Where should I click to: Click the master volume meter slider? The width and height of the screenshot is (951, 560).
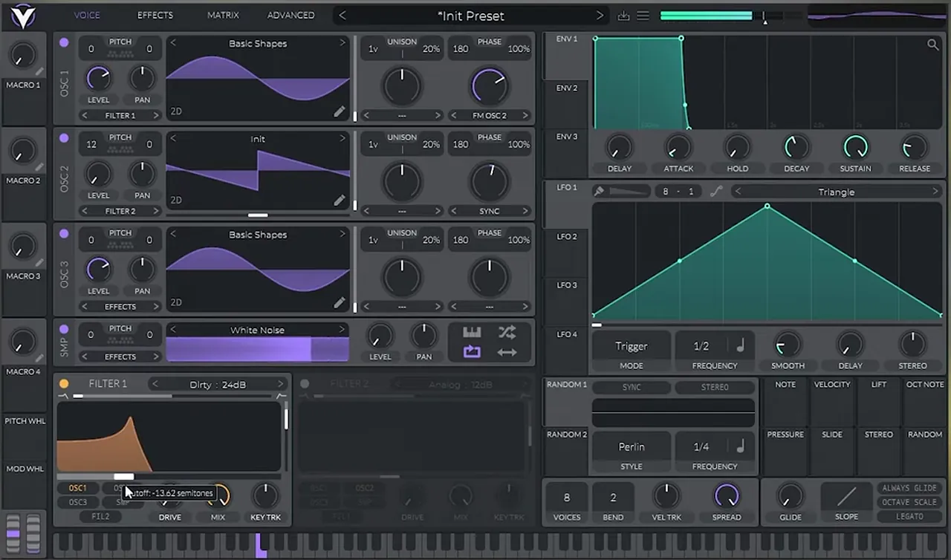[x=730, y=16]
